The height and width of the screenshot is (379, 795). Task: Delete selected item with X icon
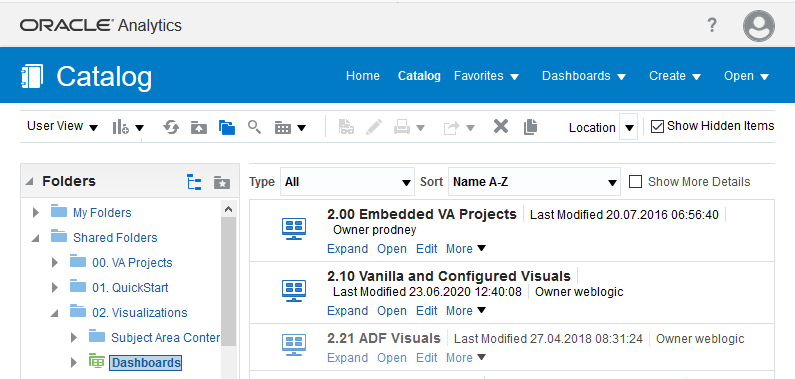pos(501,126)
